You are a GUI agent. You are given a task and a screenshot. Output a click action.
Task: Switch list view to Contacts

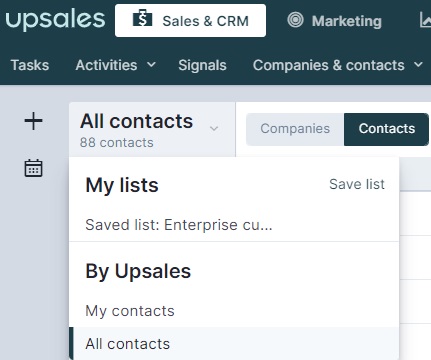(x=387, y=129)
